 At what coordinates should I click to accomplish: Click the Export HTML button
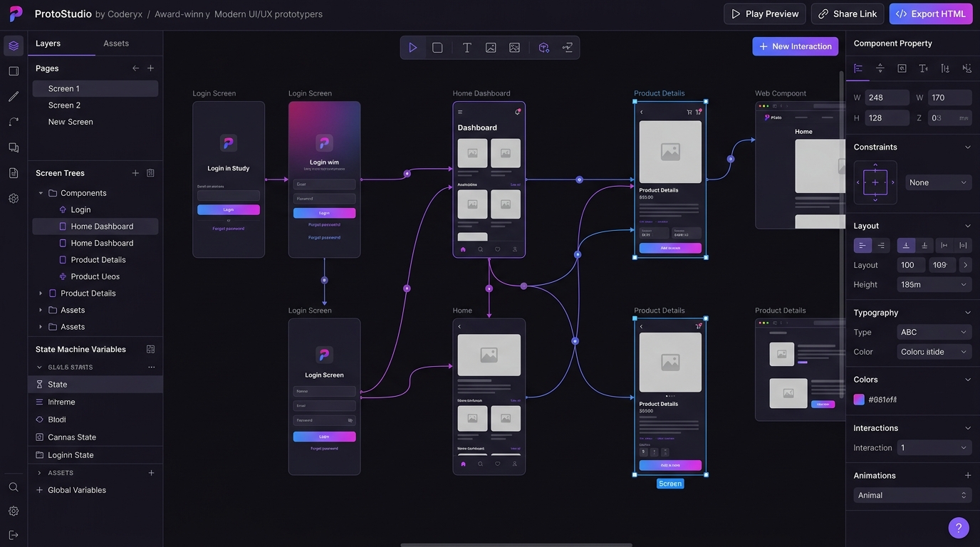point(931,14)
